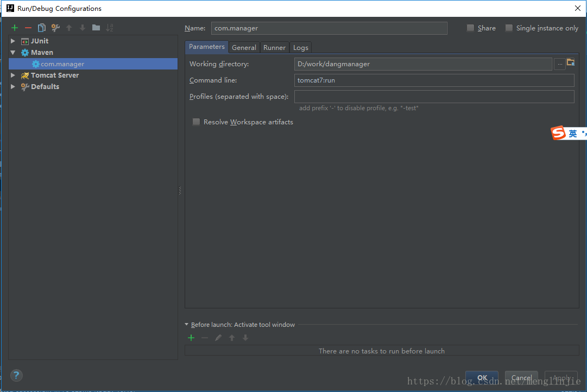Copy the selected configuration

[42, 28]
